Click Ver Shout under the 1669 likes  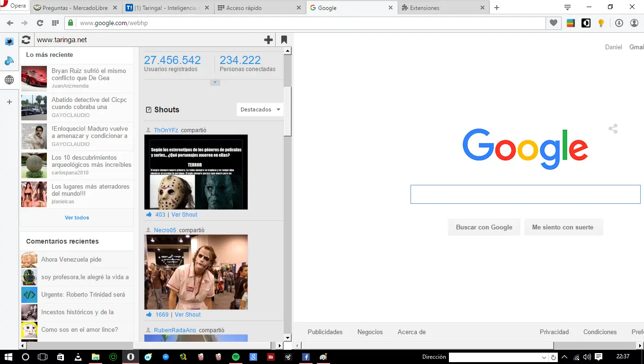[x=188, y=315]
